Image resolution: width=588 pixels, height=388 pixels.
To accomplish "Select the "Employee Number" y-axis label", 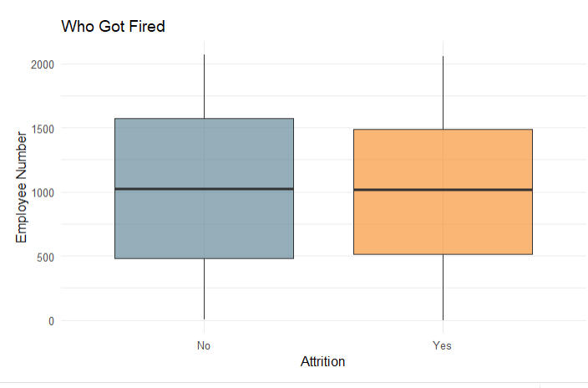I will click(23, 192).
